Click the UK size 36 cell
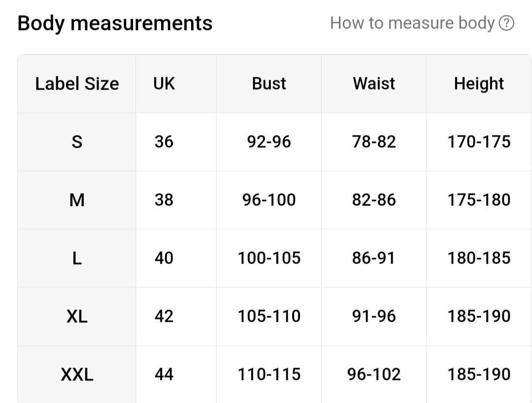The width and height of the screenshot is (532, 403). tap(164, 142)
